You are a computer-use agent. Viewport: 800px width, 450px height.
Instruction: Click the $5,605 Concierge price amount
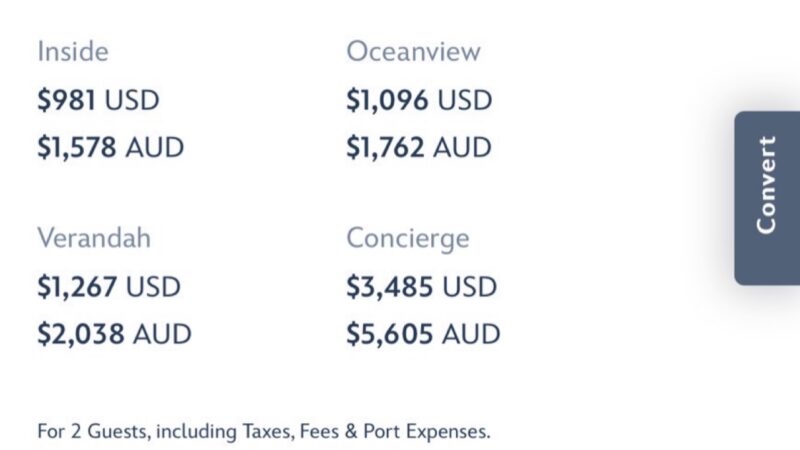[x=390, y=334]
